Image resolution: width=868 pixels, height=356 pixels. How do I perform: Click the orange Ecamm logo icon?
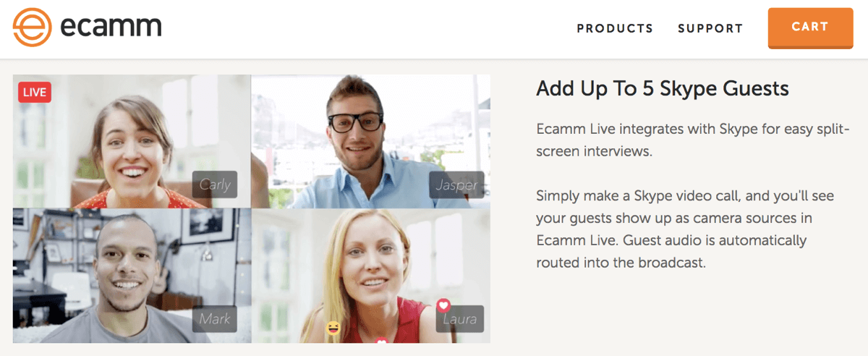coord(33,27)
